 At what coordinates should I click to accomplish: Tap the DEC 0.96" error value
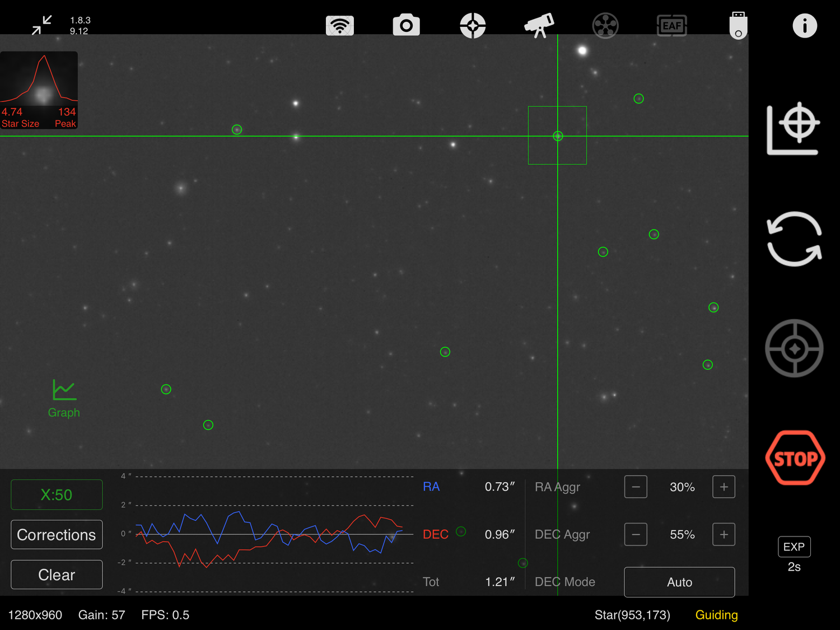tap(500, 534)
